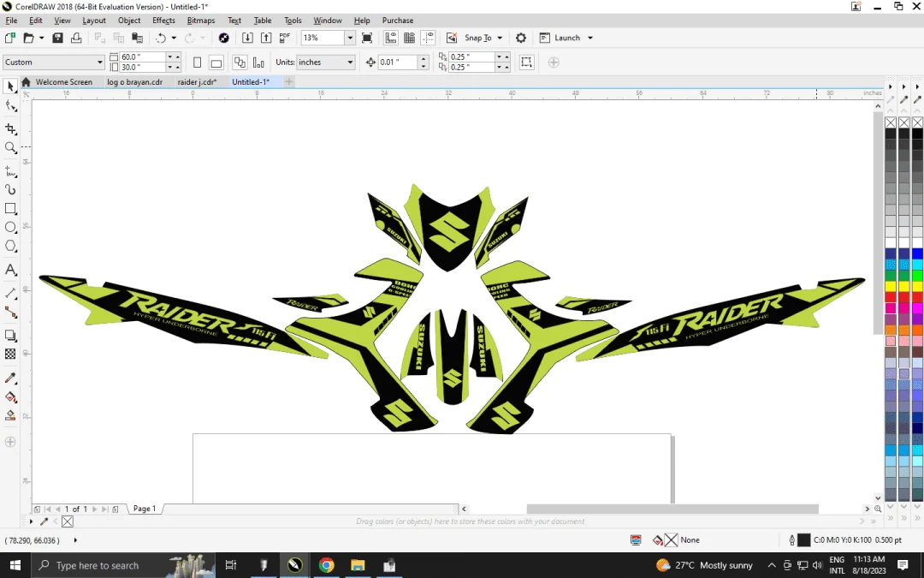This screenshot has height=578, width=924.
Task: Click the red color swatch
Action: tap(891, 297)
